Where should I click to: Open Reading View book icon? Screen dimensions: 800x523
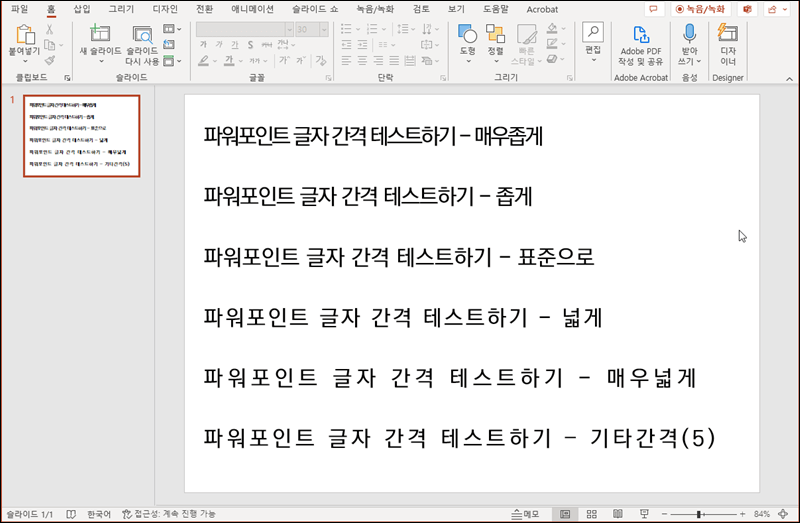[x=618, y=514]
